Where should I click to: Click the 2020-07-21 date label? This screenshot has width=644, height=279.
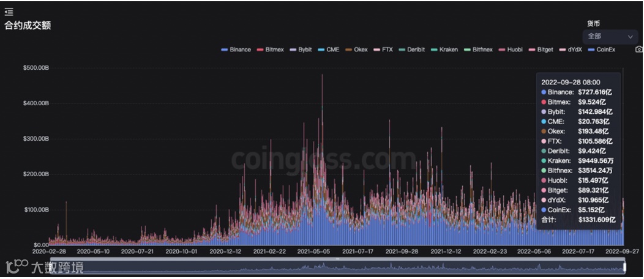pos(137,251)
